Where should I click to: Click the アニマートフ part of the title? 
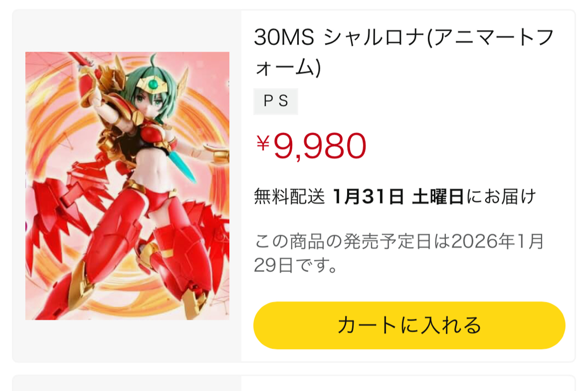point(494,37)
